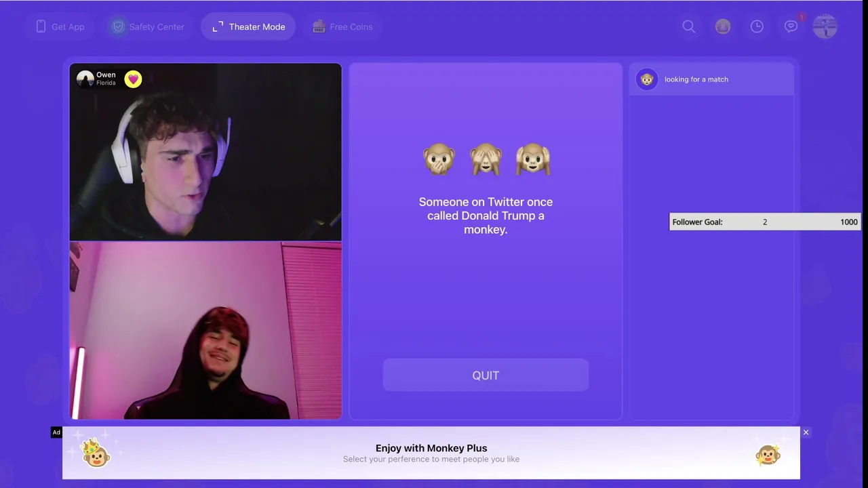This screenshot has height=488, width=868.
Task: Click the crowned monkey icon in banner
Action: pos(96,453)
